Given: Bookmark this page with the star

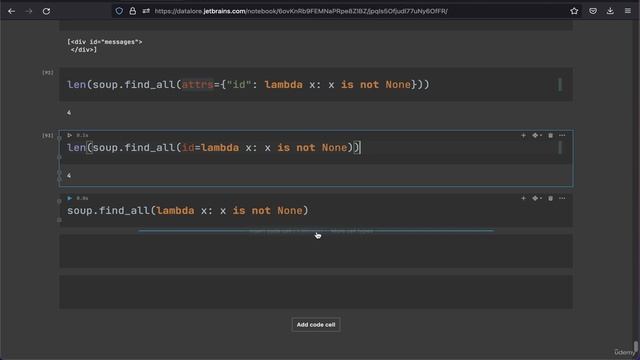Looking at the screenshot, I should (x=574, y=11).
